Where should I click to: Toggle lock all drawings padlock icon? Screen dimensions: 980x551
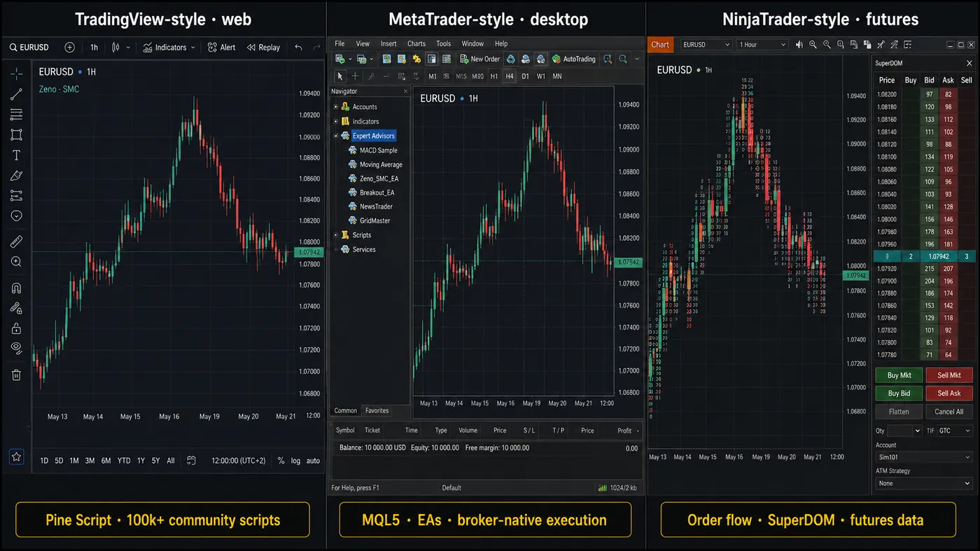pos(16,328)
